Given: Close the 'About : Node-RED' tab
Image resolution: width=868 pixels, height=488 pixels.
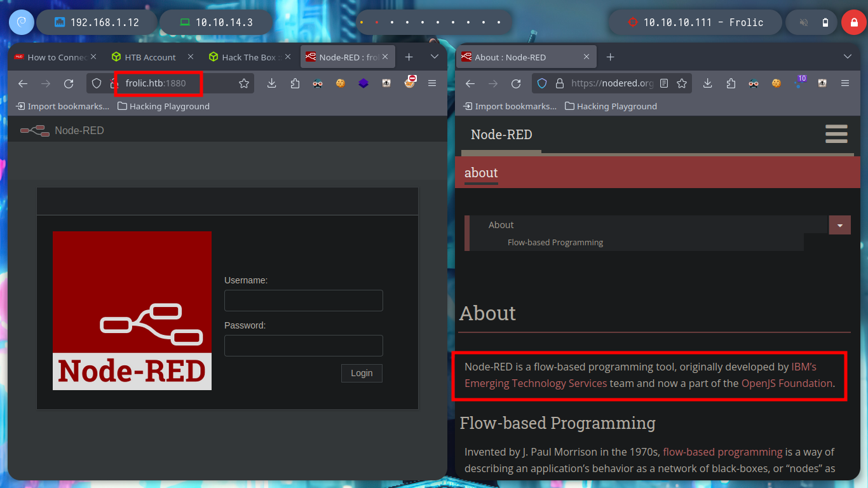Looking at the screenshot, I should click(x=588, y=57).
